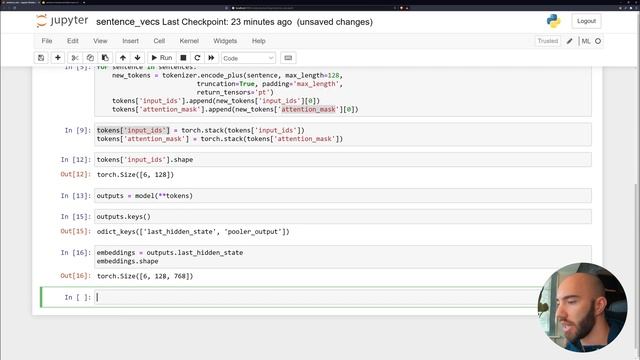Open the File menu
Screen dimensions: 640x360
point(47,41)
